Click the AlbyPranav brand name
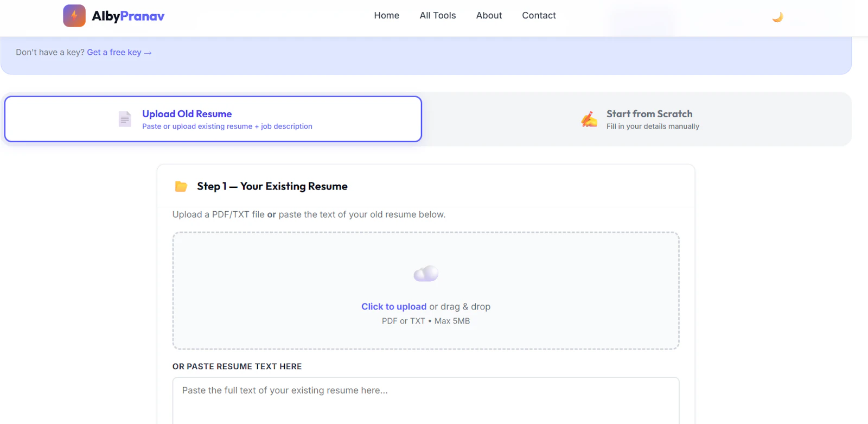The image size is (868, 424). tap(128, 16)
